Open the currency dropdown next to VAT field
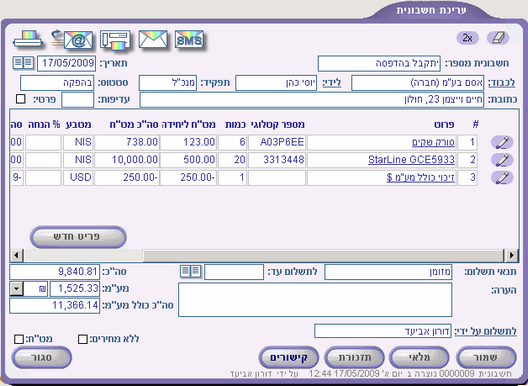The image size is (528, 386). click(x=16, y=289)
